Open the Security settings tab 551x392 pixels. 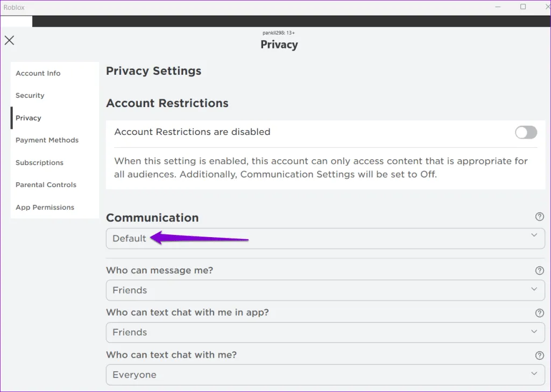(30, 96)
